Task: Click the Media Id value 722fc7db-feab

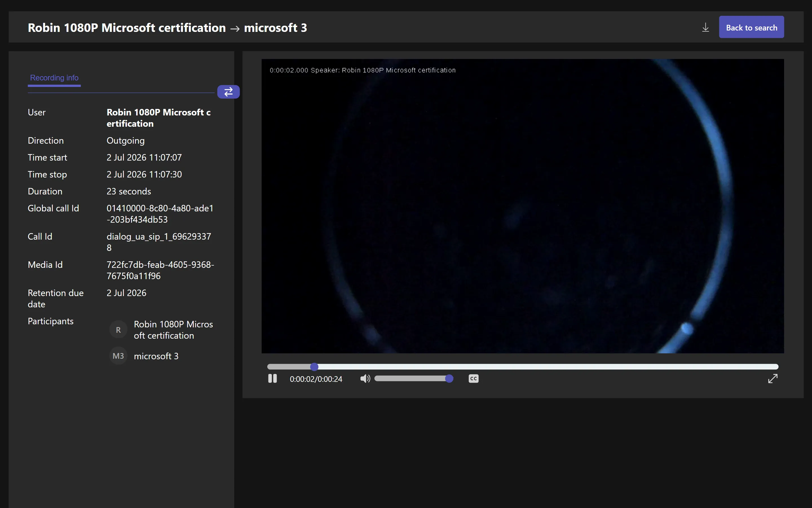Action: click(160, 270)
